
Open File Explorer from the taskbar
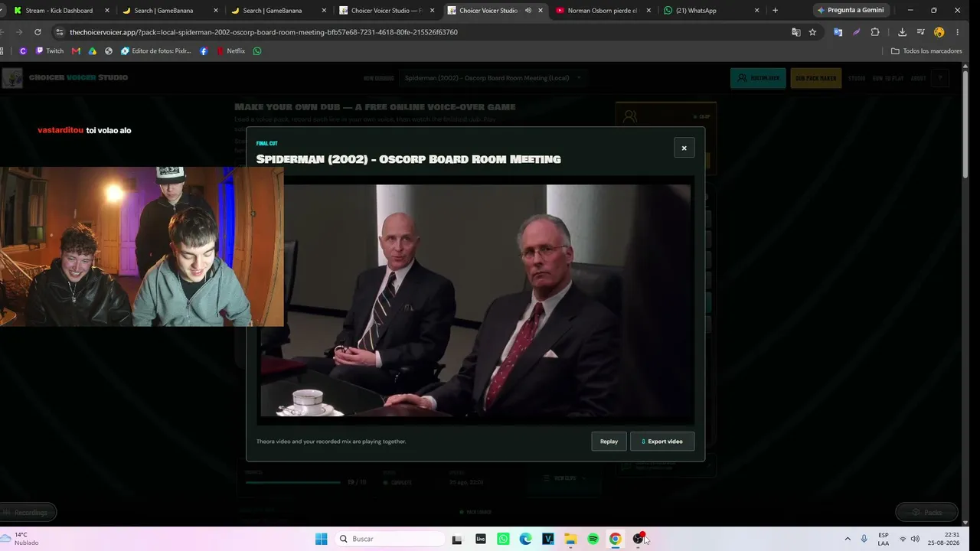coord(570,539)
